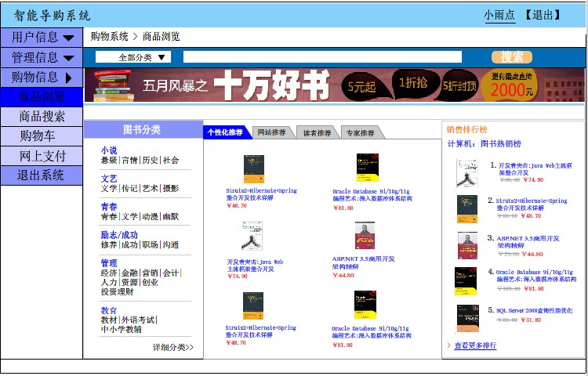588x376 pixels.
Task: Click ASP.NET 3.5 book cover in recommendations
Action: tap(365, 236)
